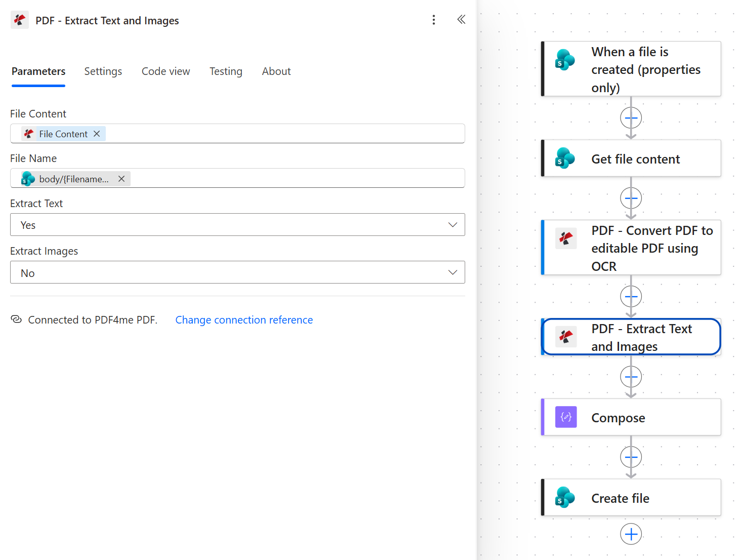
Task: Click the 'File Name' field label
Action: (33, 158)
